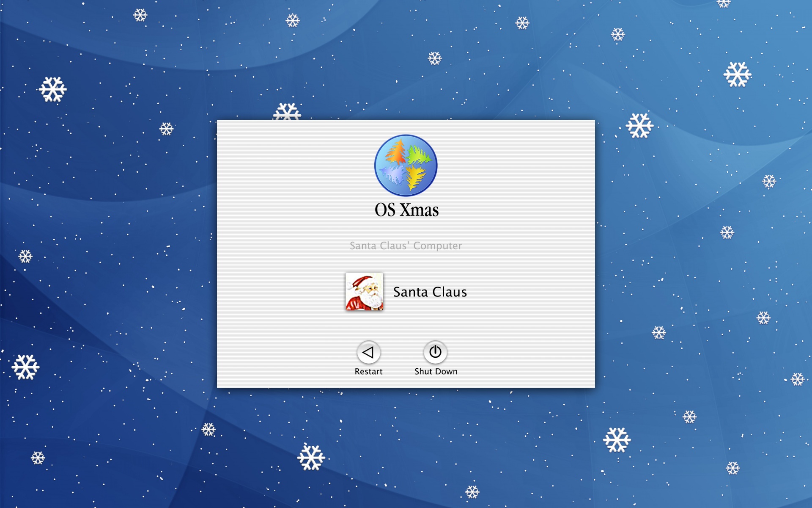This screenshot has height=508, width=812.
Task: Click the Restart triangle icon button
Action: [368, 352]
